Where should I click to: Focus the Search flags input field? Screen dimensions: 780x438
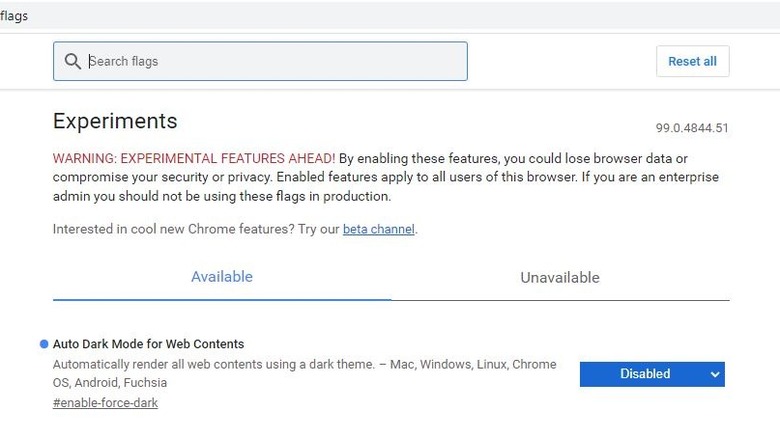(270, 61)
